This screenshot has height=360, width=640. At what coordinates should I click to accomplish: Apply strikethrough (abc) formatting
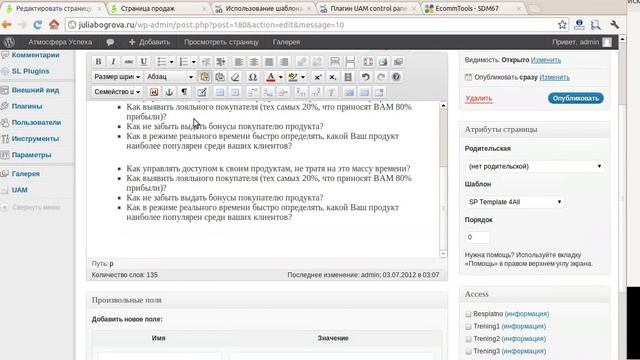[x=128, y=62]
